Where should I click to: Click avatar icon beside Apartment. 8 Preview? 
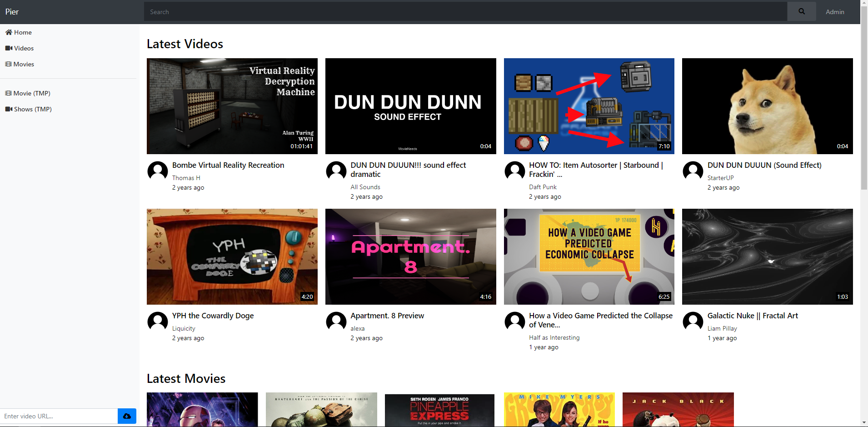point(336,322)
